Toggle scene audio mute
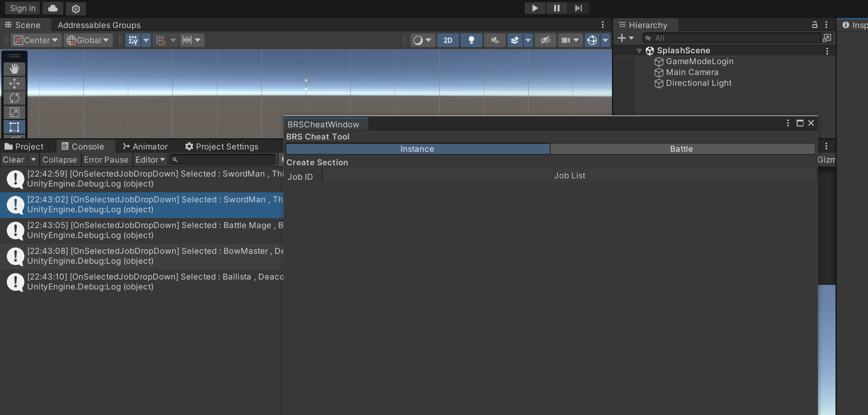This screenshot has width=868, height=415. [x=495, y=40]
